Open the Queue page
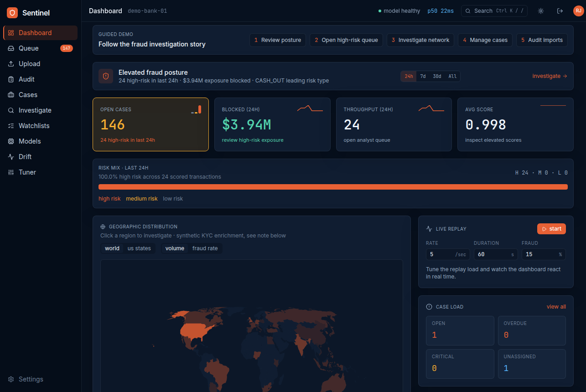The width and height of the screenshot is (586, 392). click(40, 48)
